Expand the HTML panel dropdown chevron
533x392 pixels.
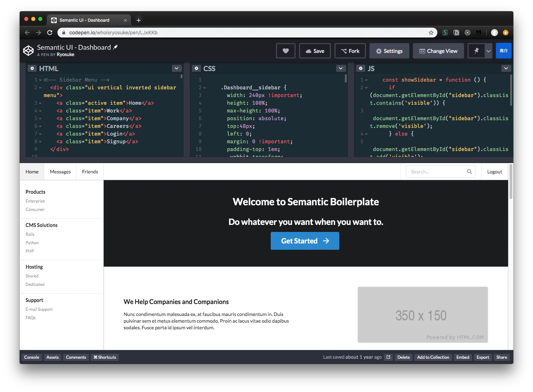point(176,68)
